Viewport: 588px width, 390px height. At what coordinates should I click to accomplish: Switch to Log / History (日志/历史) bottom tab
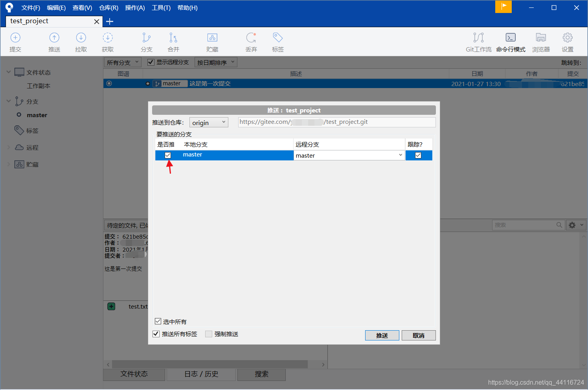tap(201, 374)
